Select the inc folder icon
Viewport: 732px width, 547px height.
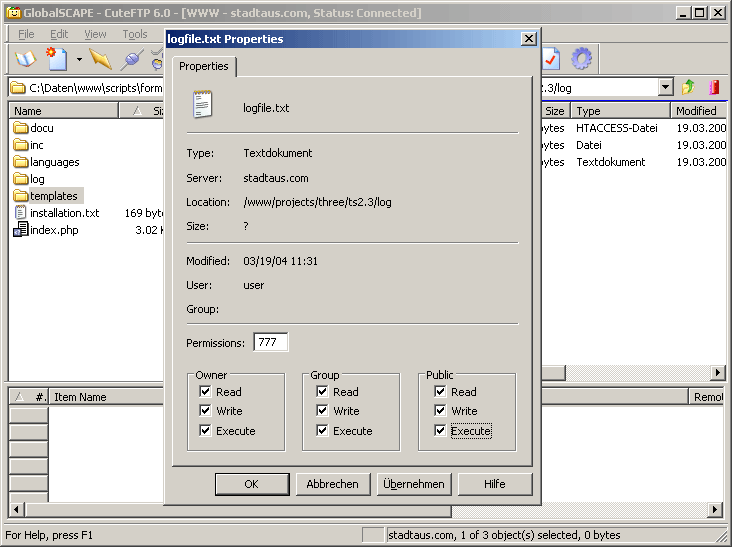pyautogui.click(x=21, y=145)
